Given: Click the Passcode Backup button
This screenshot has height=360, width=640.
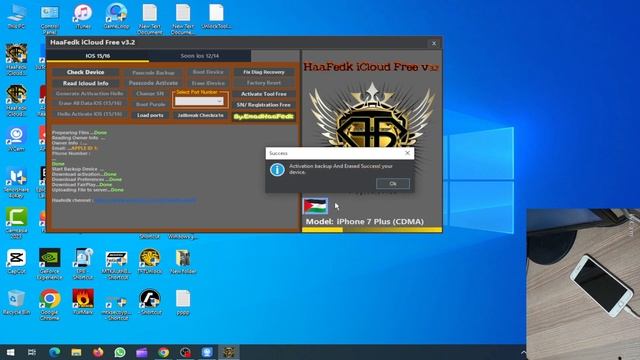Looking at the screenshot, I should tap(153, 72).
